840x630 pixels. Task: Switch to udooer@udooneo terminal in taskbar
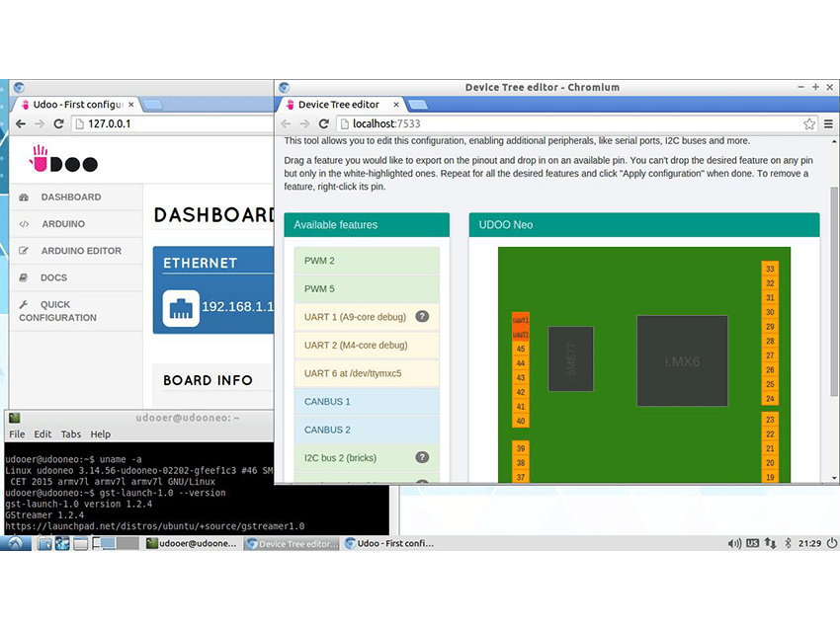(193, 543)
